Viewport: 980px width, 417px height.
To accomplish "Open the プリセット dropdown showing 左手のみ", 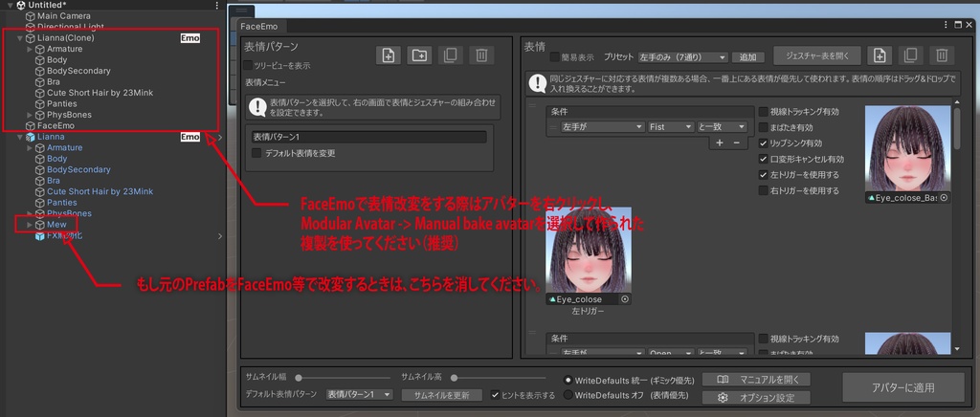I will pyautogui.click(x=682, y=56).
